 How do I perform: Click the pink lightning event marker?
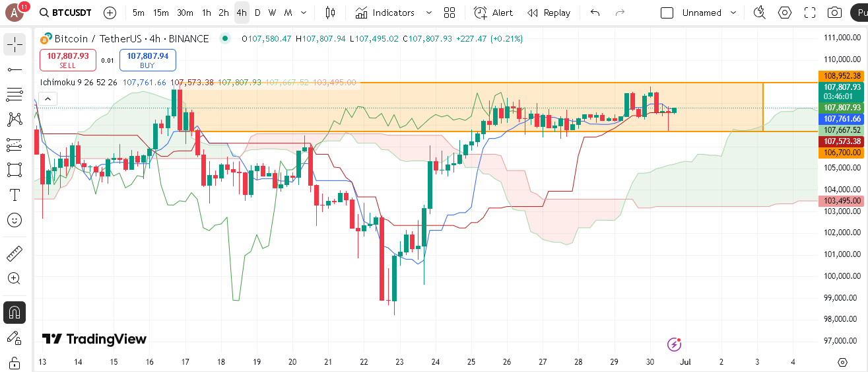click(674, 344)
